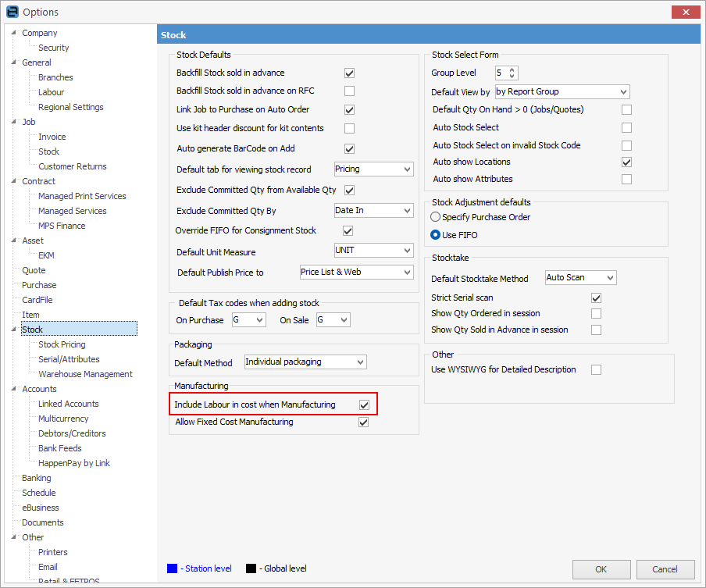Screen dimensions: 706x588
Task: Select Managed Print Services tree item
Action: (82, 196)
